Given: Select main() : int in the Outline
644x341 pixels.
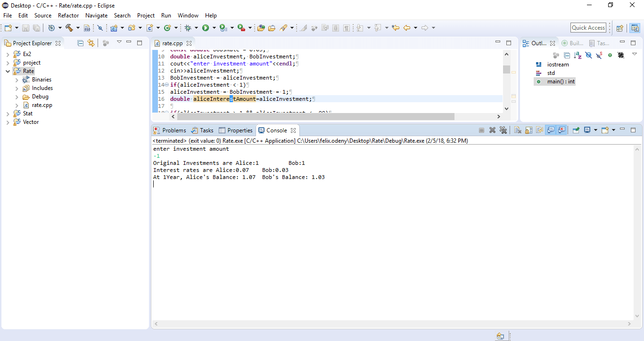Looking at the screenshot, I should pos(555,81).
